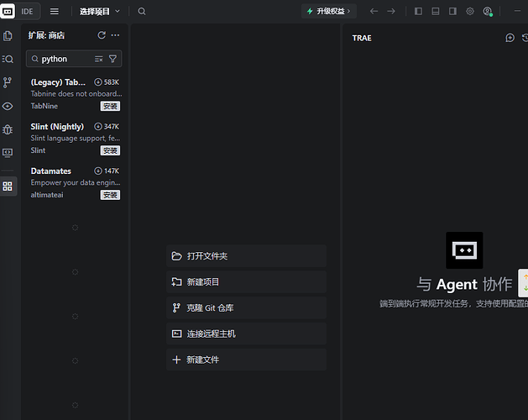This screenshot has height=420, width=528.
Task: Click 147K download count
Action: click(x=107, y=171)
